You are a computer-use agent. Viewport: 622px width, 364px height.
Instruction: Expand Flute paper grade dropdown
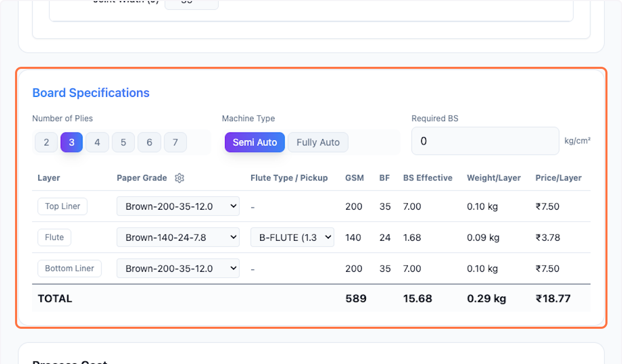point(178,238)
